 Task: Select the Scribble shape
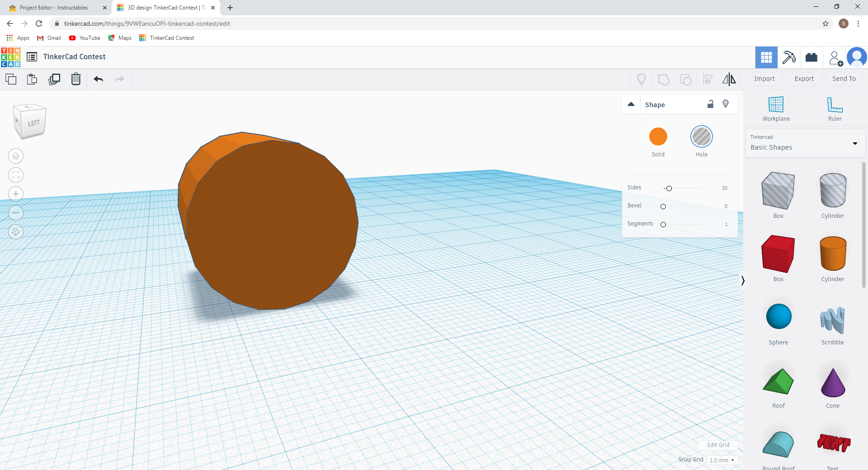point(833,320)
